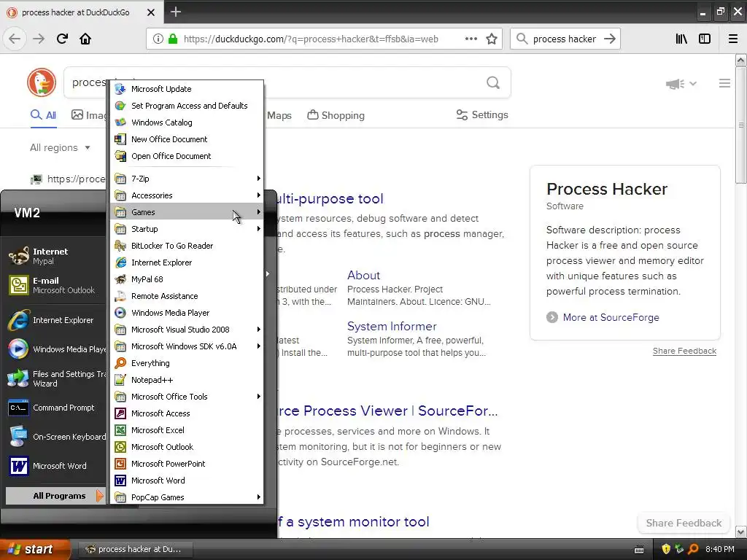747x560 pixels.
Task: Open the System Informer sitelink
Action: [392, 326]
